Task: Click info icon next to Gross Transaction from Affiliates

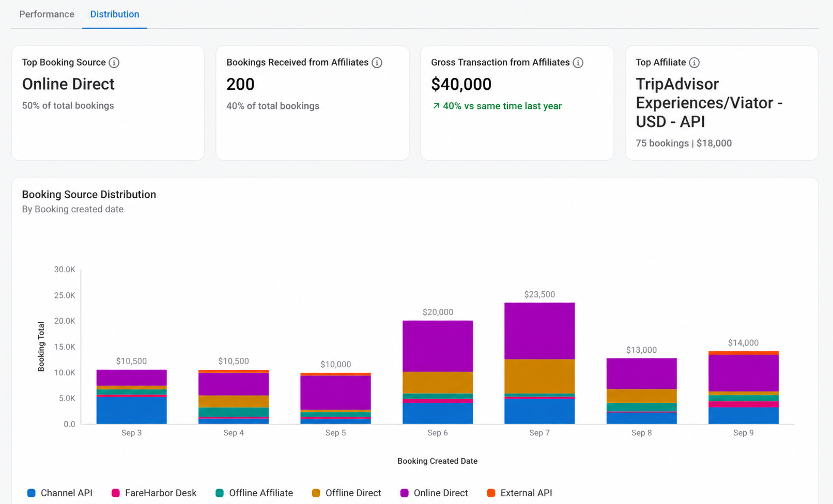Action: pos(578,62)
